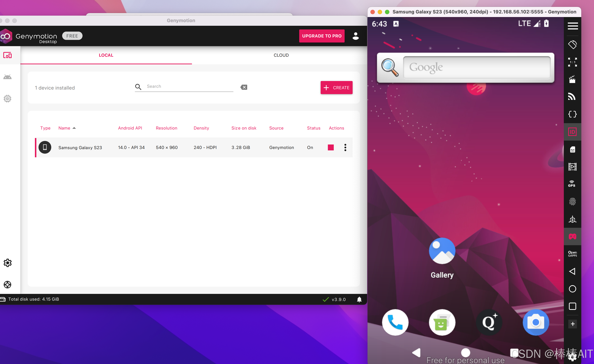Open the screen capture clapperboard tool
Image resolution: width=594 pixels, height=364 pixels.
572,80
